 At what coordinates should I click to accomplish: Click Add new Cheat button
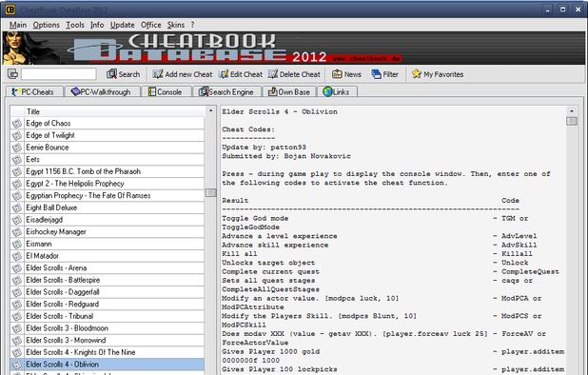[x=183, y=74]
